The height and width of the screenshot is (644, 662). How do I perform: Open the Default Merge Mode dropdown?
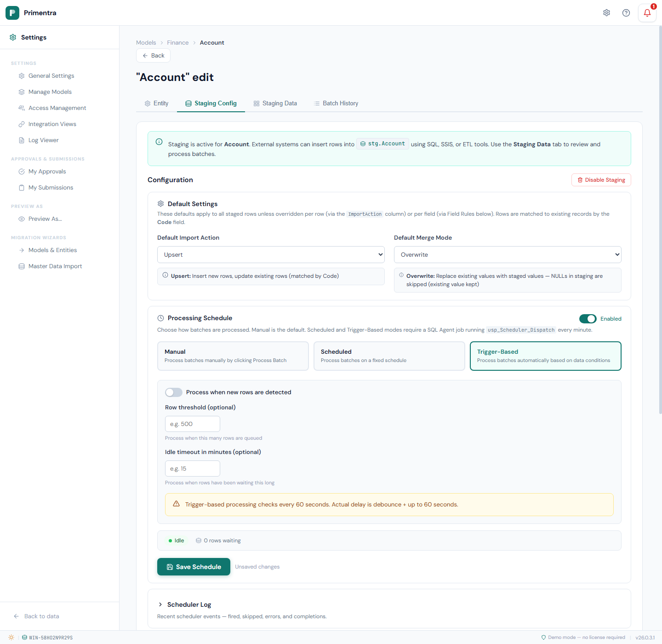[x=508, y=255]
